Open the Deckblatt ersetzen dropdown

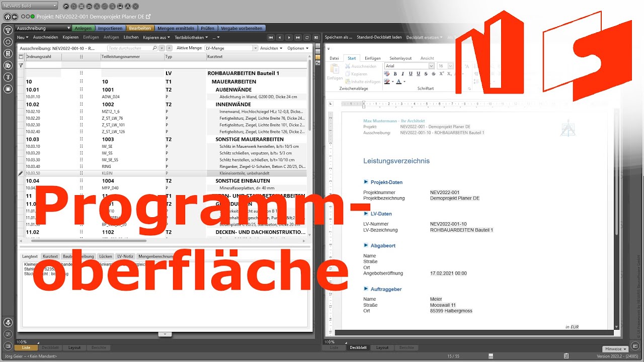[x=425, y=37]
